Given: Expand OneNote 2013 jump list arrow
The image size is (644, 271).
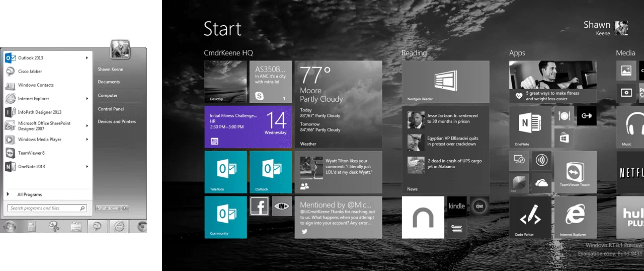Looking at the screenshot, I should 87,167.
